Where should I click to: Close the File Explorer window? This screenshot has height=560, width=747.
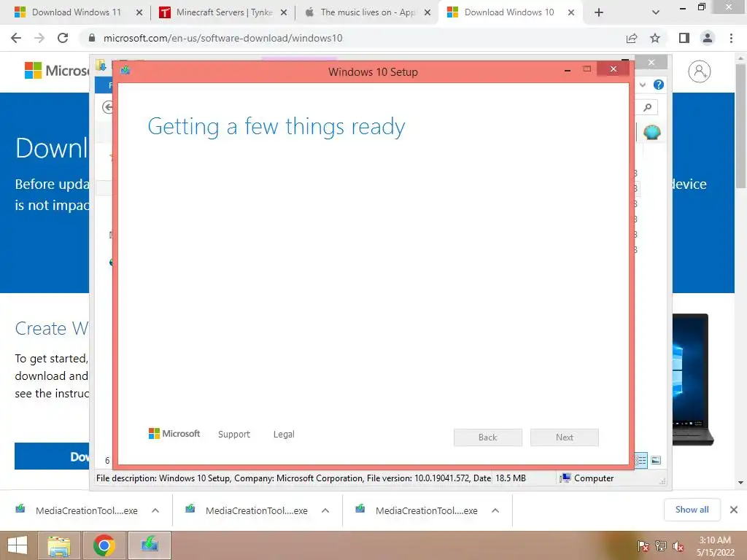click(651, 63)
